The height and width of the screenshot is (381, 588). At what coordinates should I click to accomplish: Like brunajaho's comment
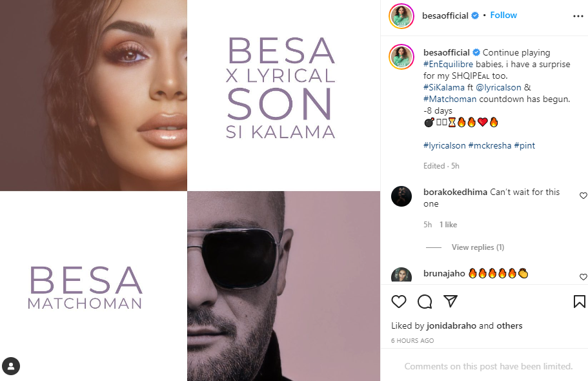583,276
